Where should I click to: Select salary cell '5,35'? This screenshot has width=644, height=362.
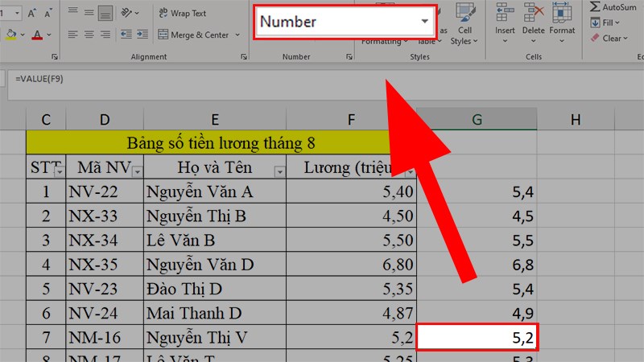click(351, 289)
